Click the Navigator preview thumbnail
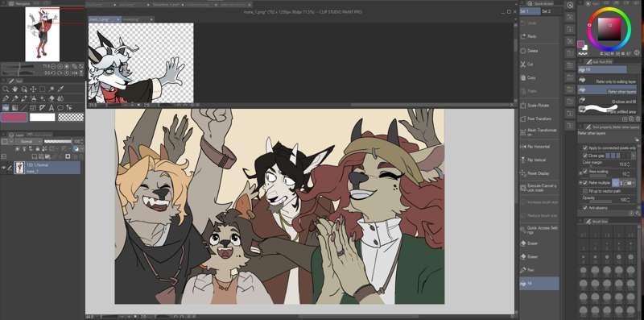 pyautogui.click(x=43, y=35)
